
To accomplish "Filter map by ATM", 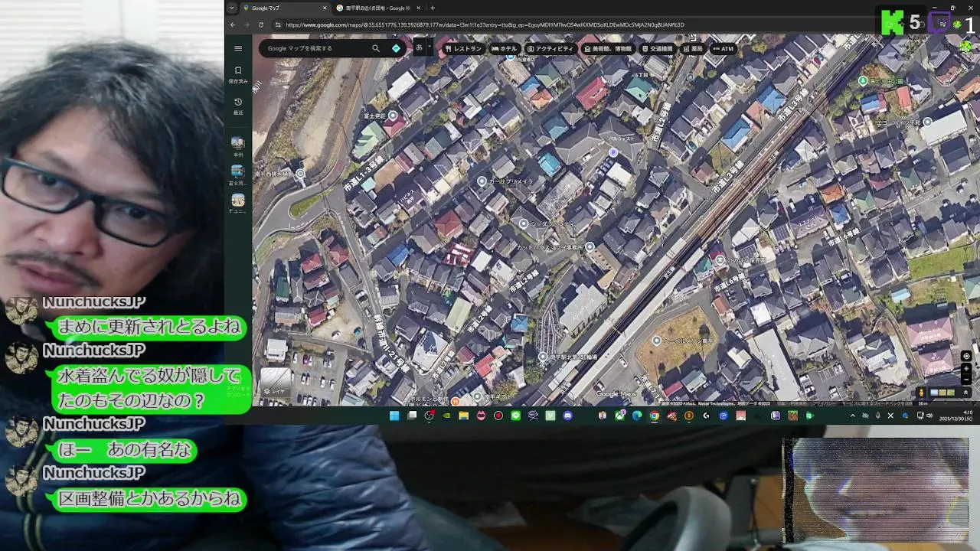I will pyautogui.click(x=724, y=49).
